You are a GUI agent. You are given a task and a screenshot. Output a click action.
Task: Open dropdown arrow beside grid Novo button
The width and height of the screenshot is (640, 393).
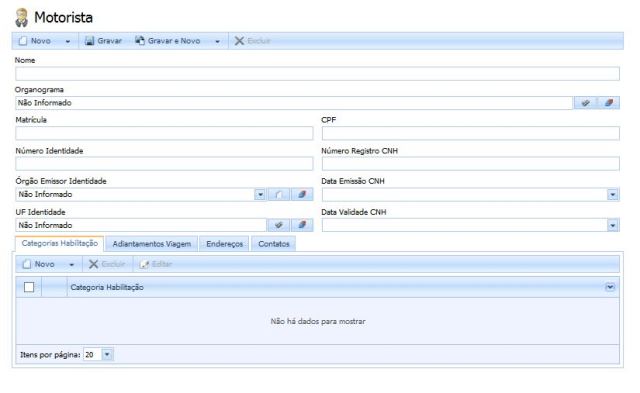[71, 265]
